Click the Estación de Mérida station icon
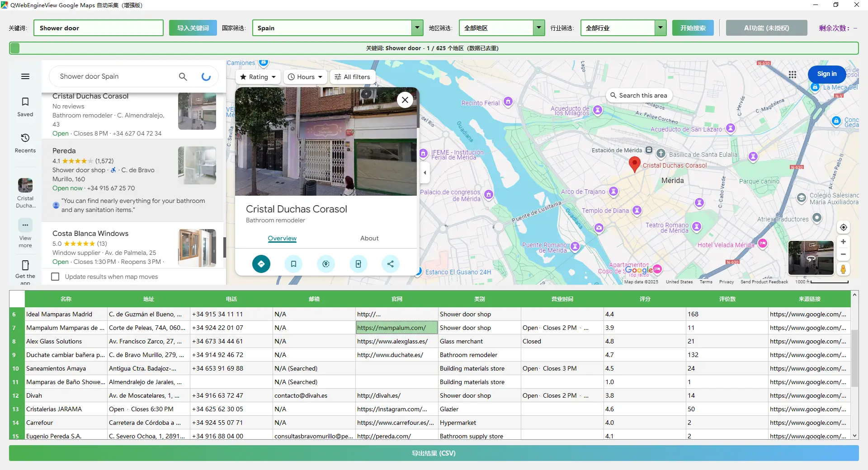Viewport: 868px width, 470px height. 649,150
